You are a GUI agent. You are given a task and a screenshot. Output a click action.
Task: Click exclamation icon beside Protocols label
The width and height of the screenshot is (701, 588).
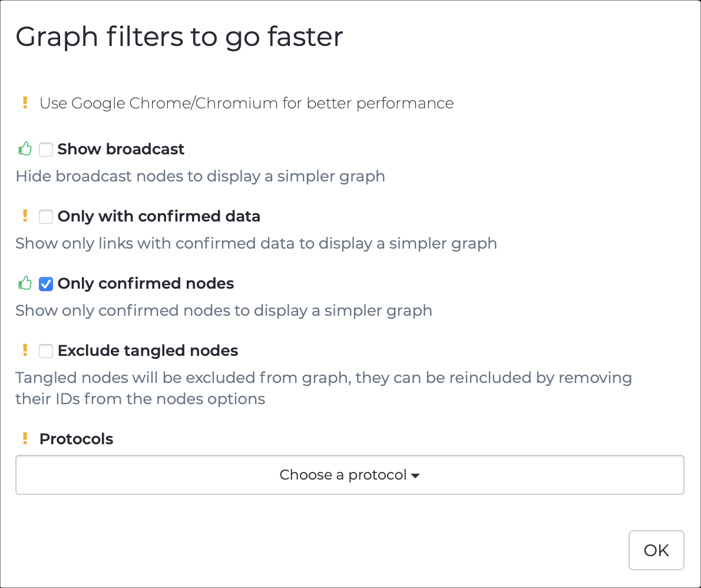click(25, 439)
